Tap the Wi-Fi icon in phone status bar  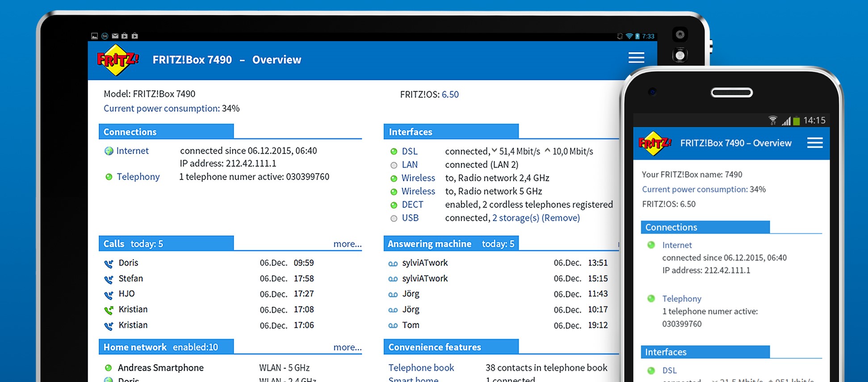tap(773, 121)
